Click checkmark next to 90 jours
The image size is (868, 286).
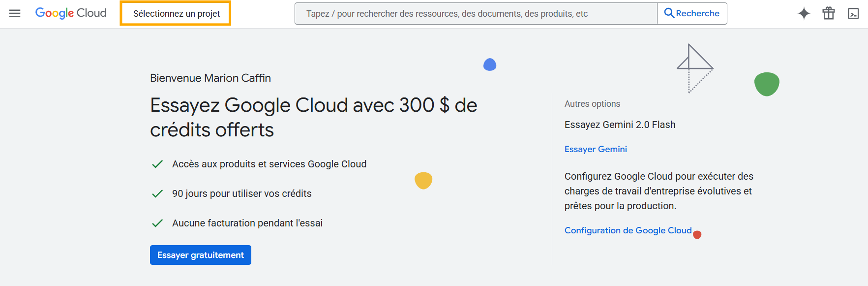click(157, 193)
